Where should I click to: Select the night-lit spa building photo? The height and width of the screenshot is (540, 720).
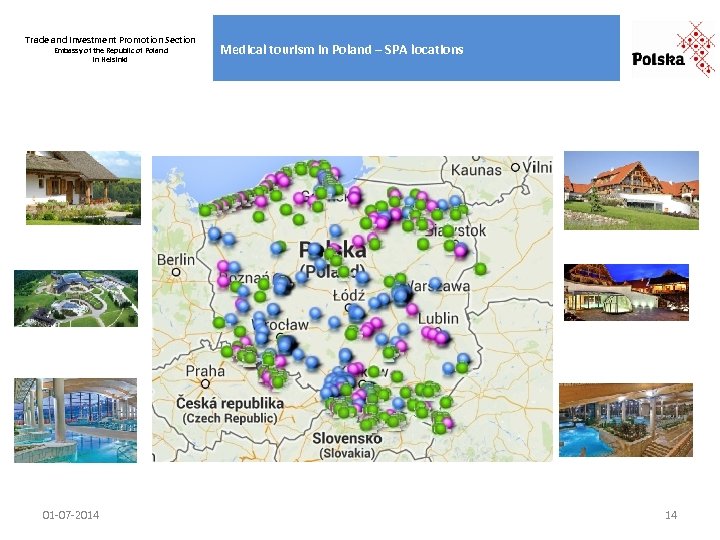(x=626, y=292)
